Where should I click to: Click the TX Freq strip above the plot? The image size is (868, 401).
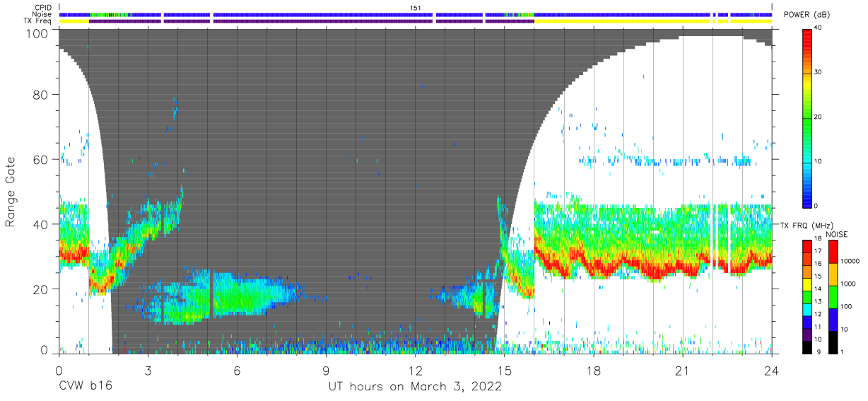[x=416, y=21]
